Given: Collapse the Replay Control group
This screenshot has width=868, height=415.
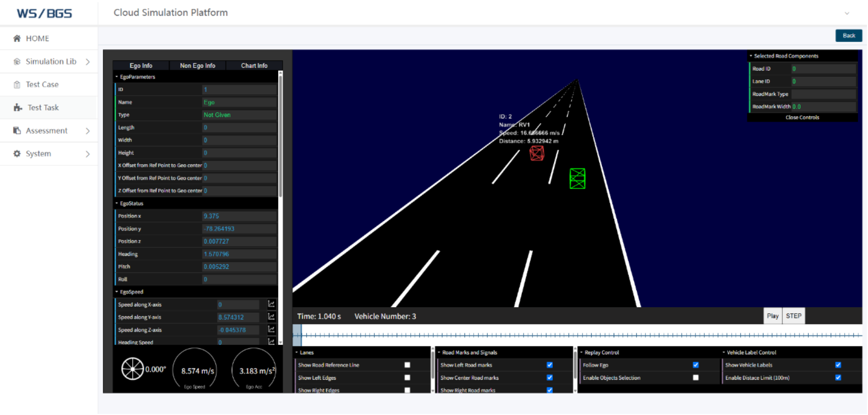Looking at the screenshot, I should coord(582,352).
